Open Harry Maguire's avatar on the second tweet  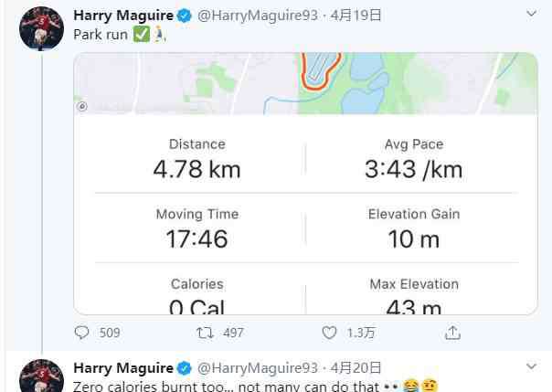coord(41,376)
